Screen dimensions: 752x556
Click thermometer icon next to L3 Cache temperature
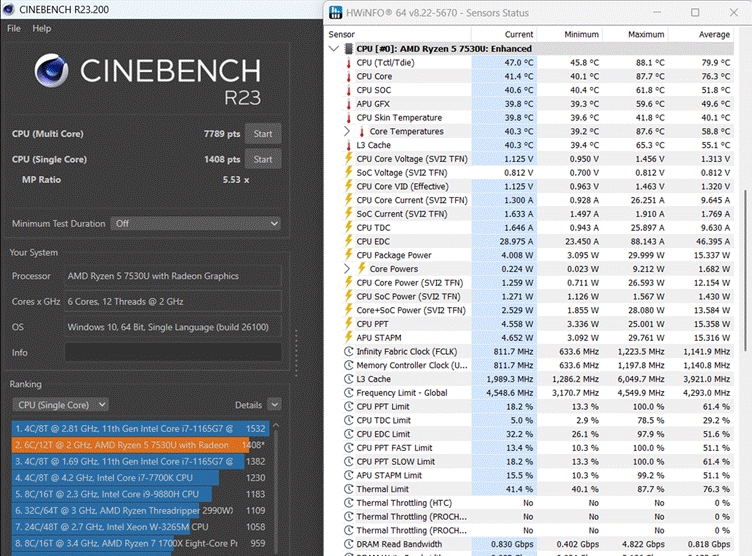349,145
